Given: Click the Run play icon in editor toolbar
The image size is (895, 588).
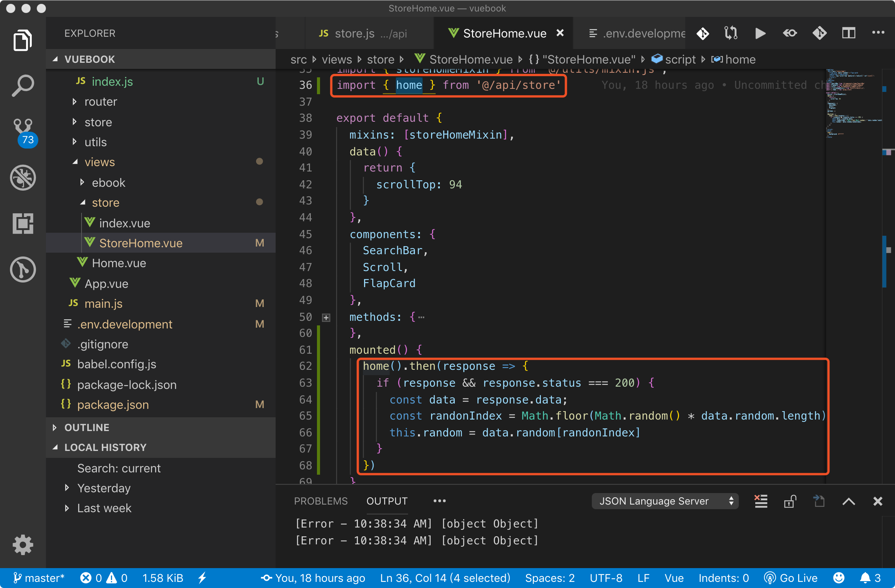Looking at the screenshot, I should coord(760,33).
